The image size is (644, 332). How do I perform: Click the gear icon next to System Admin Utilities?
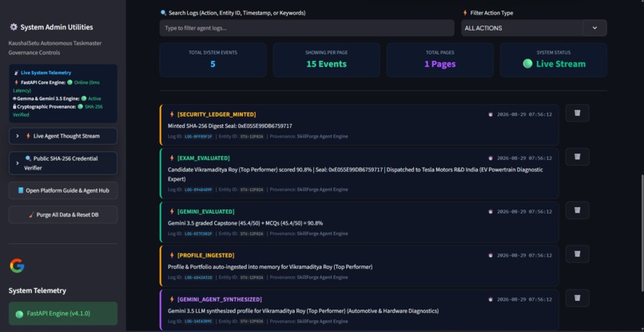click(x=14, y=27)
